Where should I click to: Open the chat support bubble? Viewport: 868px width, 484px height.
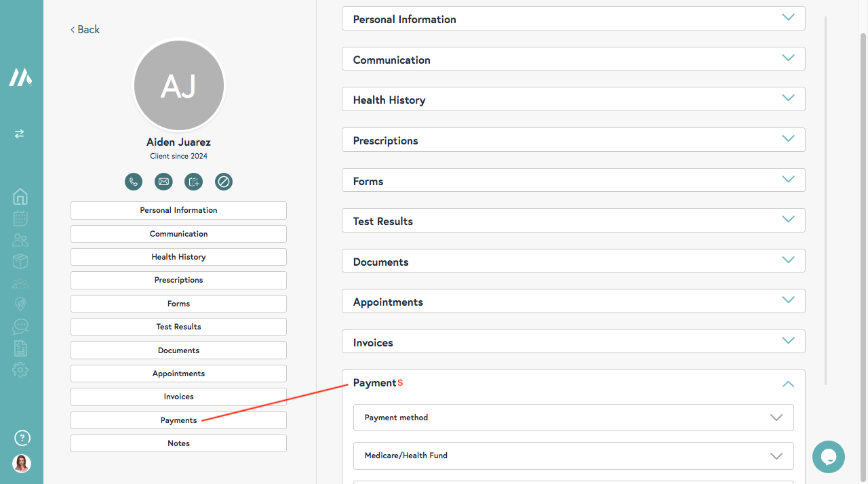pos(828,457)
